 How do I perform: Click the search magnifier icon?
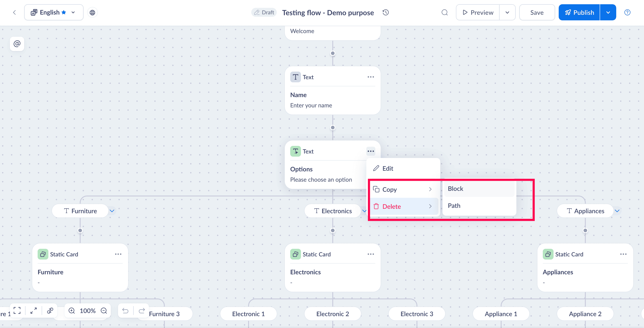click(444, 13)
